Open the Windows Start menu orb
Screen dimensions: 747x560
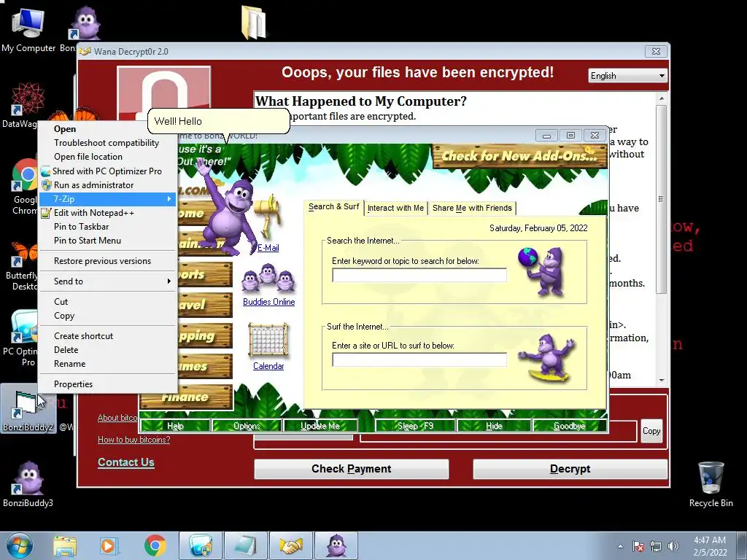[20, 546]
